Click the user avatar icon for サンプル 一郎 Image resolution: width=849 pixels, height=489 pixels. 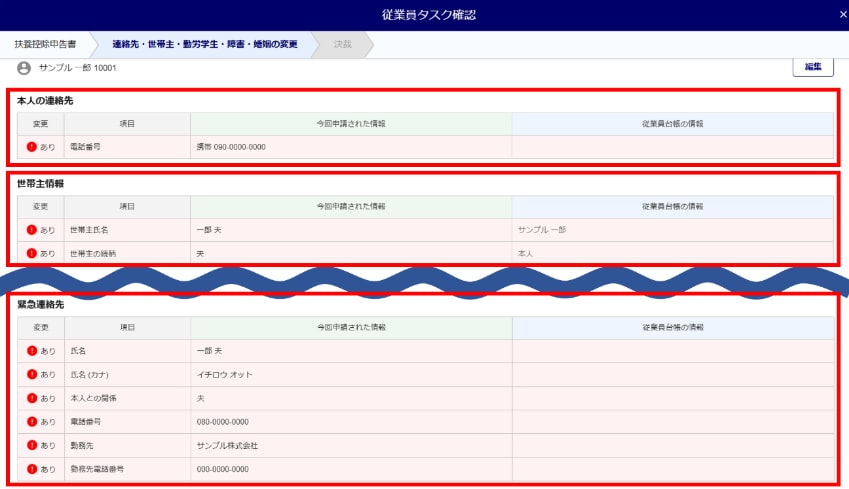(24, 68)
